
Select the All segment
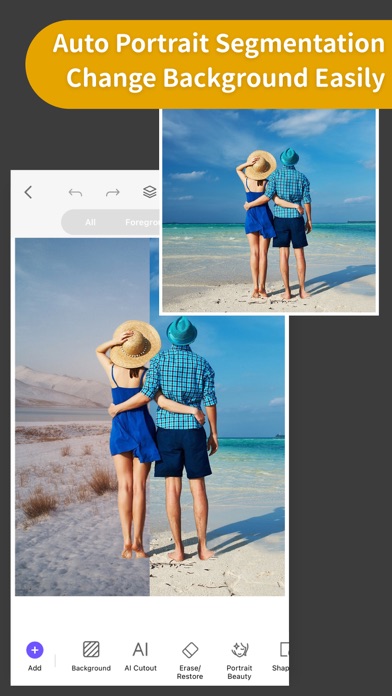click(x=90, y=222)
